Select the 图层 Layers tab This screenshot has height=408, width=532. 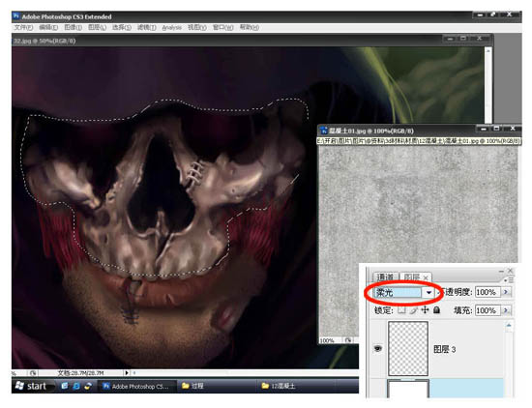pos(412,277)
